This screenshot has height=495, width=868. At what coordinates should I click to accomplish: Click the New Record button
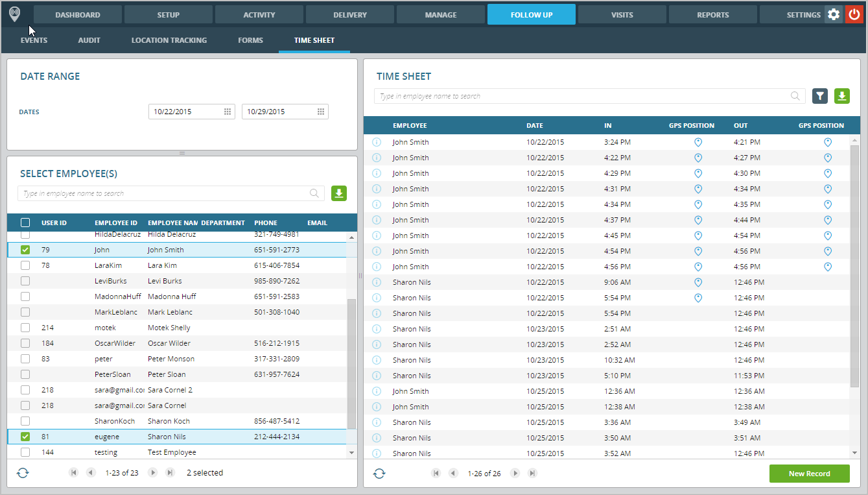(x=809, y=474)
